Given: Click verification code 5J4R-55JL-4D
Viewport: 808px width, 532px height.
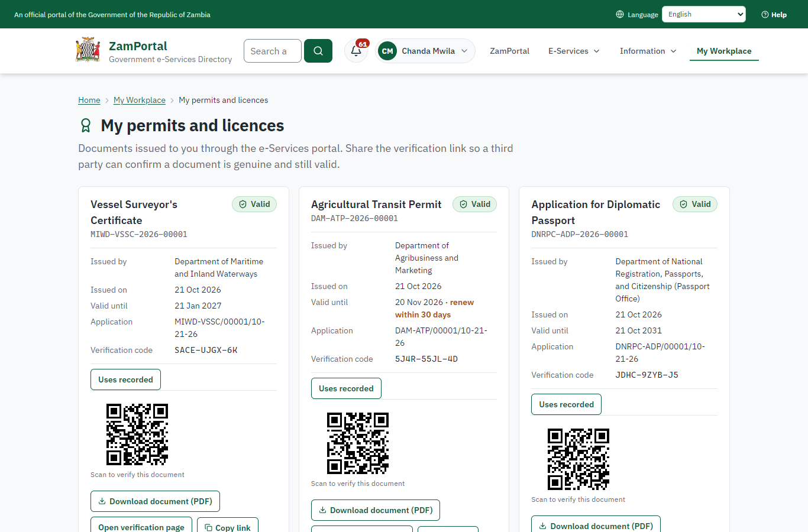Looking at the screenshot, I should coord(426,359).
